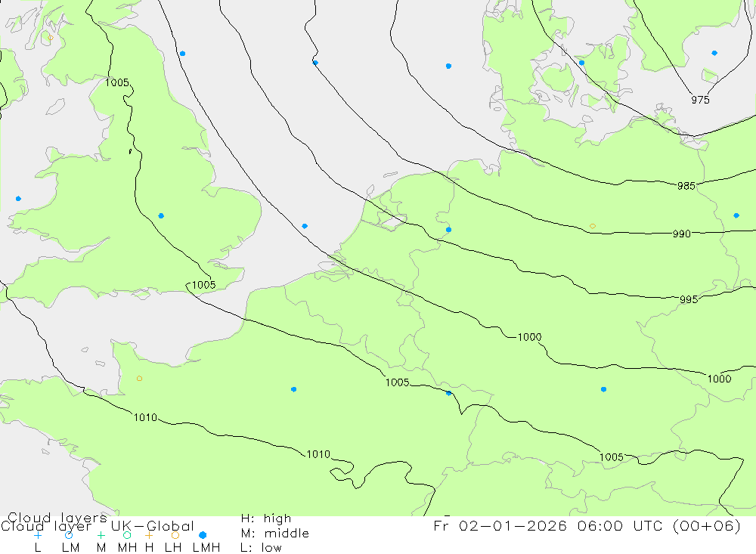
Task: Select the blue cloud marker over Sweden
Action: [x=714, y=53]
